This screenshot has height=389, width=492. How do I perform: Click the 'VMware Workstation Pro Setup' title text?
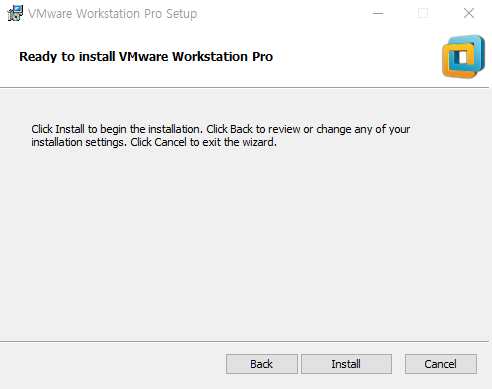[x=113, y=14]
